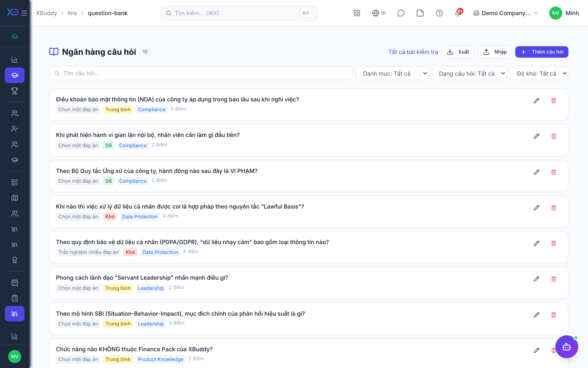
Task: Delete the PDPA/GDPR sensitive data question
Action: click(x=553, y=243)
